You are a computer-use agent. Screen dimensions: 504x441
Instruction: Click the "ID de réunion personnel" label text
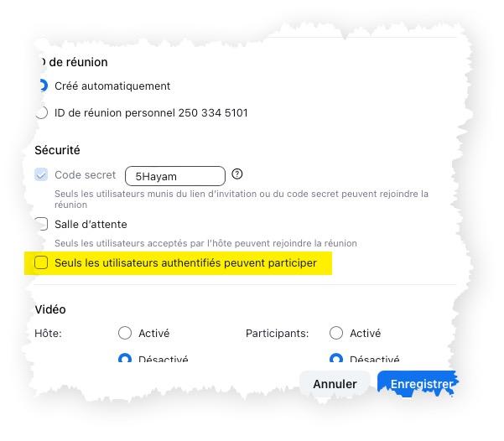[151, 112]
